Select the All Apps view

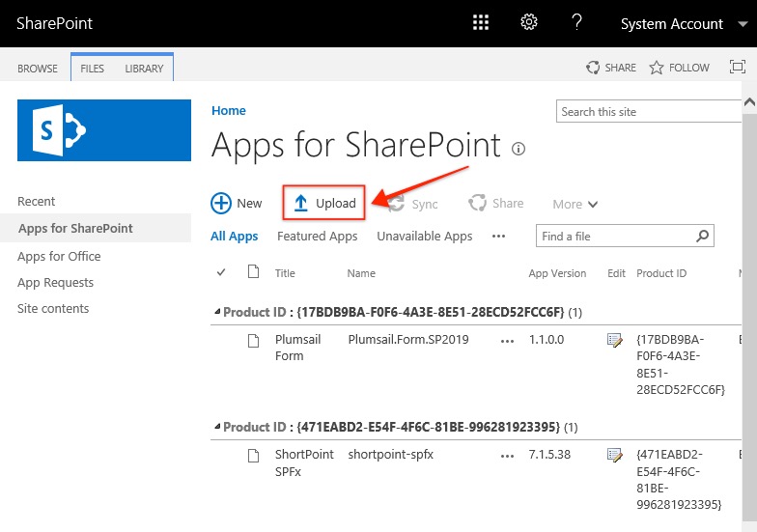tap(234, 236)
